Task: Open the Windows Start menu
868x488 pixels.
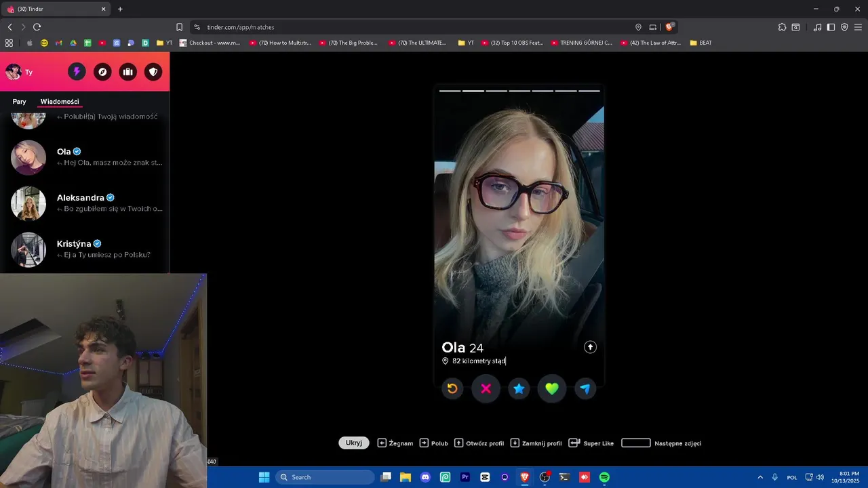Action: pos(264,477)
